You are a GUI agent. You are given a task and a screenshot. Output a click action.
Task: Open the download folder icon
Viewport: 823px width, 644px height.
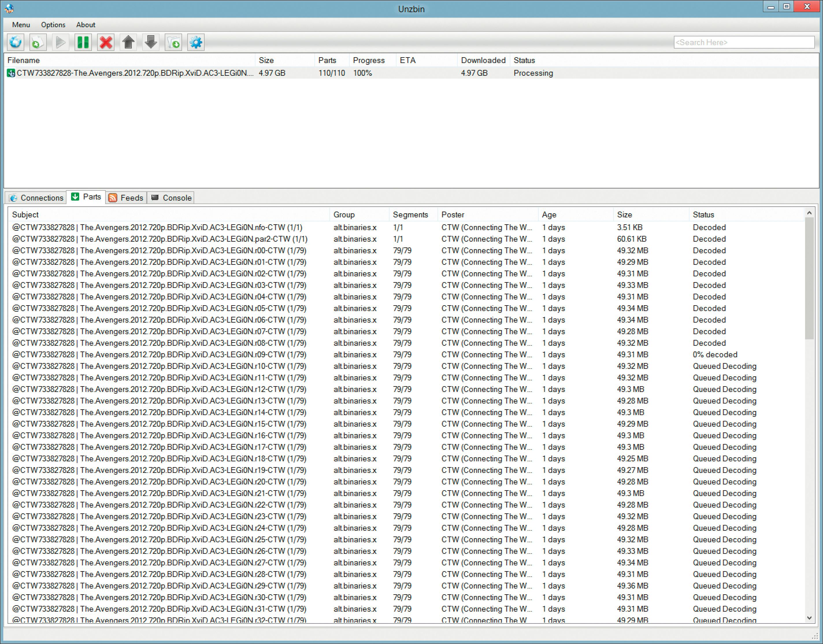tap(173, 42)
